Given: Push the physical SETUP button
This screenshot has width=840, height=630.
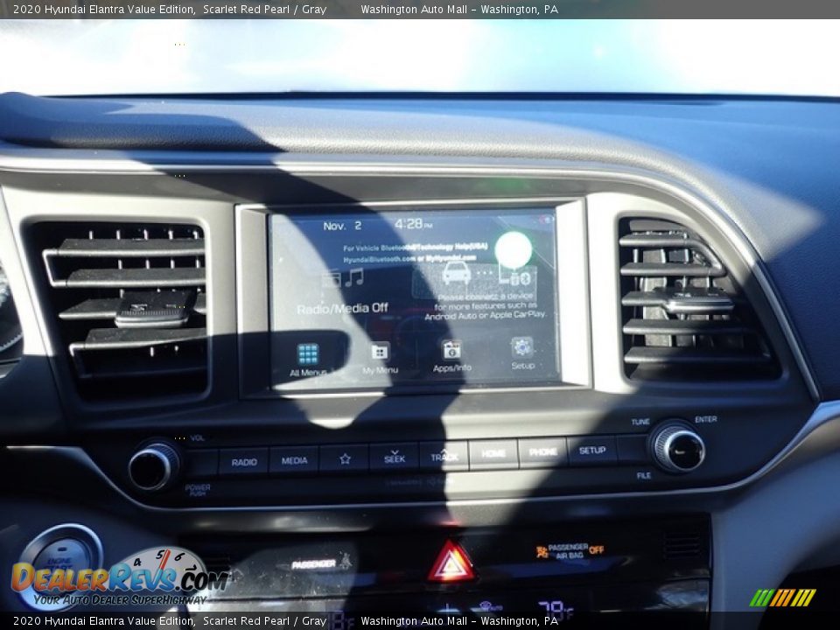Looking at the screenshot, I should [592, 451].
